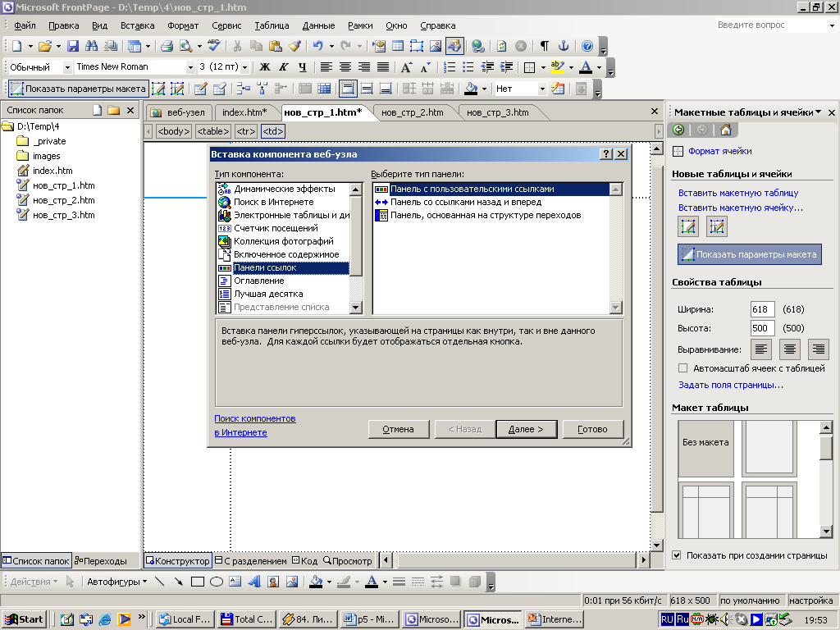Click the WordArt icon in drawing toolbar
840x630 pixels.
(x=254, y=582)
